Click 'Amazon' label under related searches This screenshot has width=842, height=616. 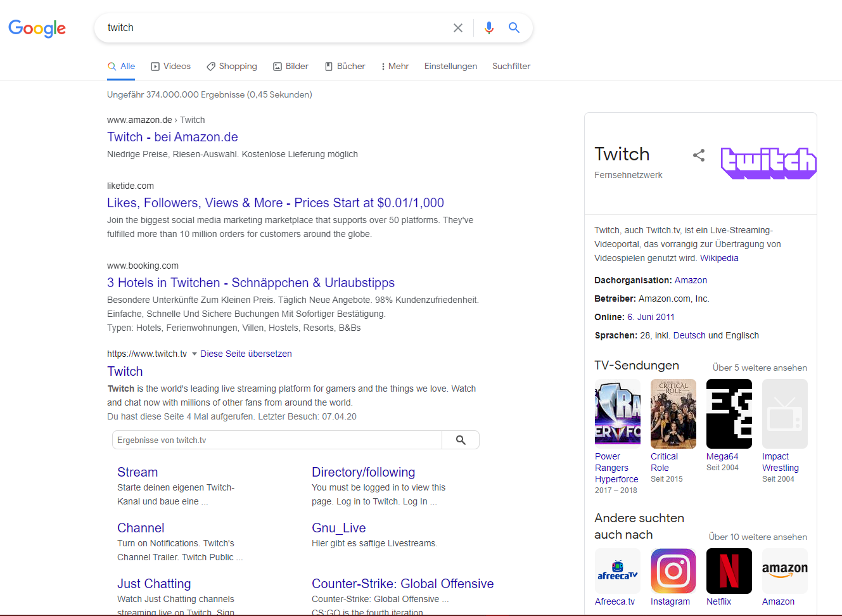coord(778,601)
